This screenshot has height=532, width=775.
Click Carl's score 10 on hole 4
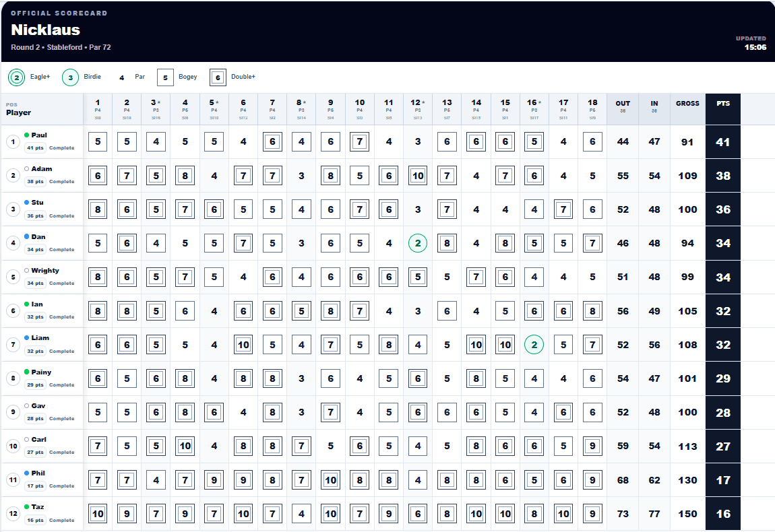pos(185,446)
